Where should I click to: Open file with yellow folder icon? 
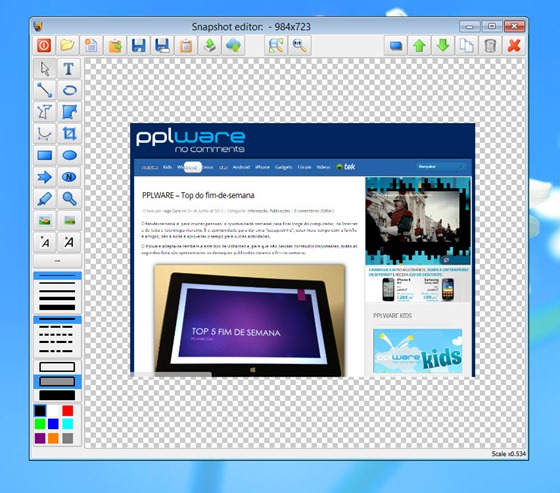pyautogui.click(x=68, y=45)
